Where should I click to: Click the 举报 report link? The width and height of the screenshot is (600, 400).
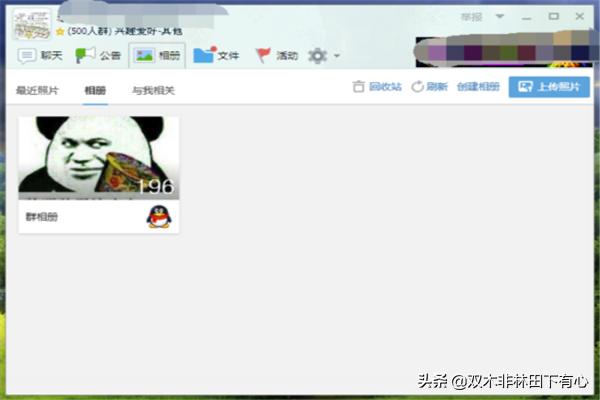pyautogui.click(x=471, y=17)
